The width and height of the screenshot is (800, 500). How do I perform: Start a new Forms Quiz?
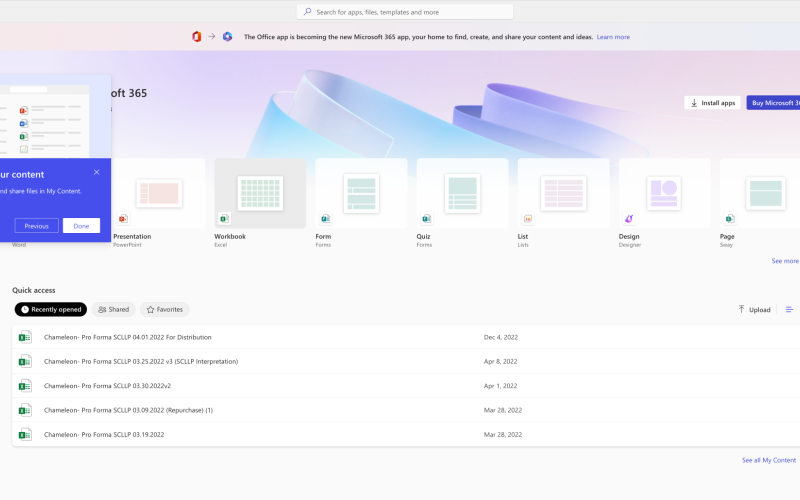pyautogui.click(x=462, y=193)
